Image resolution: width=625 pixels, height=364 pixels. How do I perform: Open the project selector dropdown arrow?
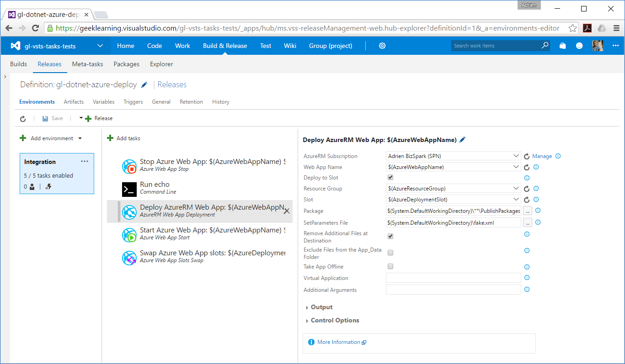point(100,46)
